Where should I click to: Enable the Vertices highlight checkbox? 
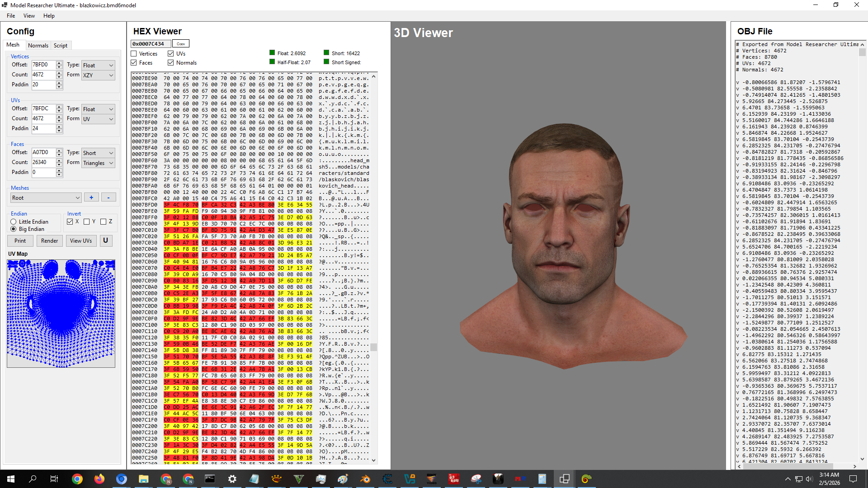pyautogui.click(x=133, y=53)
